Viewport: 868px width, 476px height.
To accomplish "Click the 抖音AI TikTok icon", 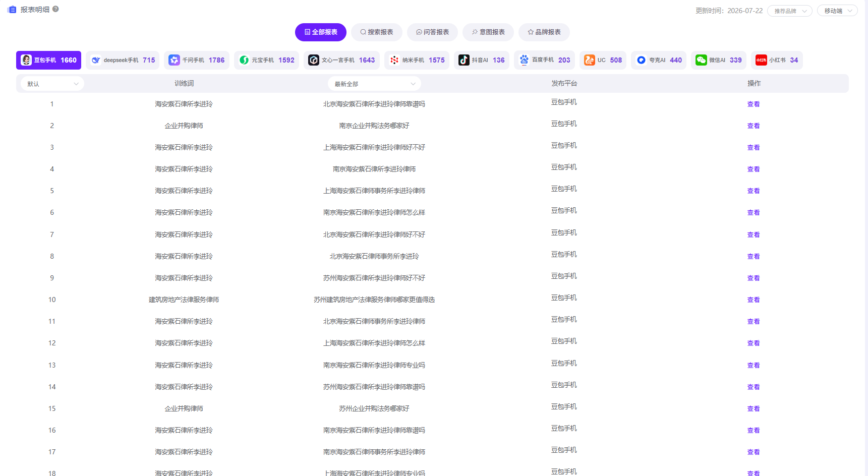I will click(x=464, y=60).
